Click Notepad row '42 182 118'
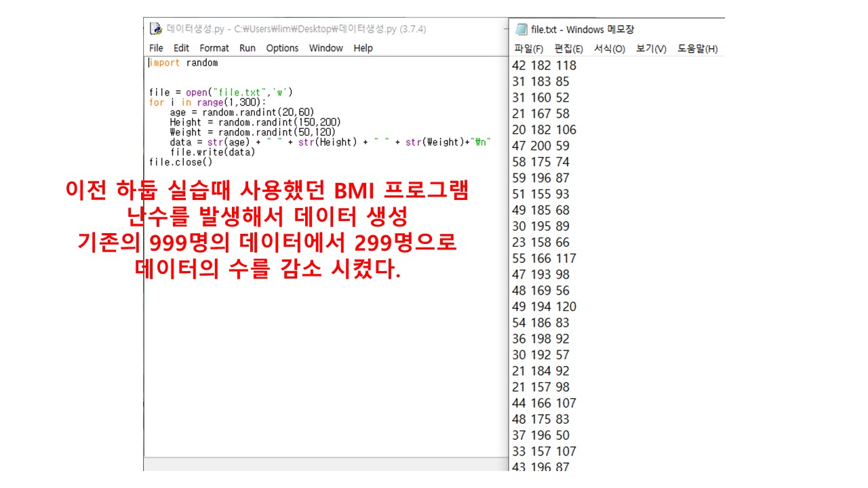Screen dimensions: 868x488 click(x=544, y=65)
